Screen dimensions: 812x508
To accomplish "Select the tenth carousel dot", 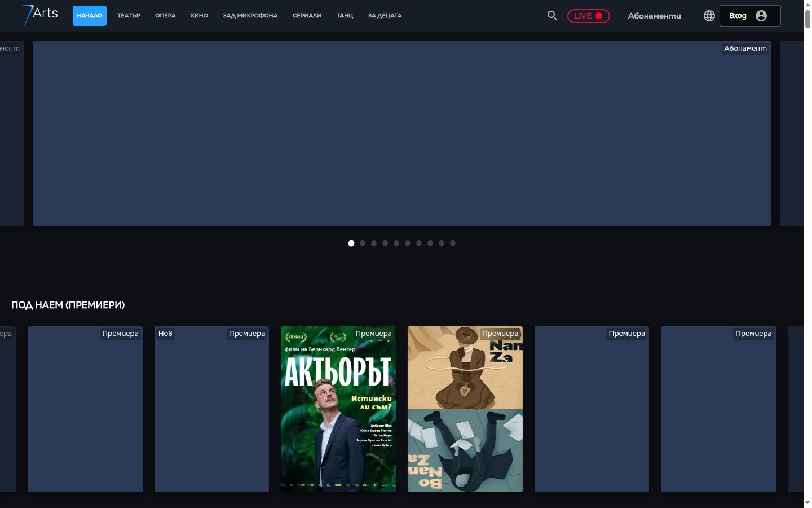I will pyautogui.click(x=453, y=243).
